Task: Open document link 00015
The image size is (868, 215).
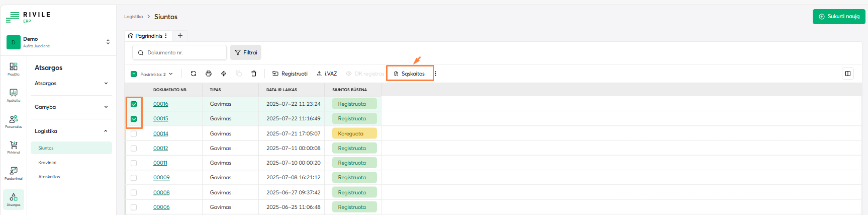Action: point(161,119)
